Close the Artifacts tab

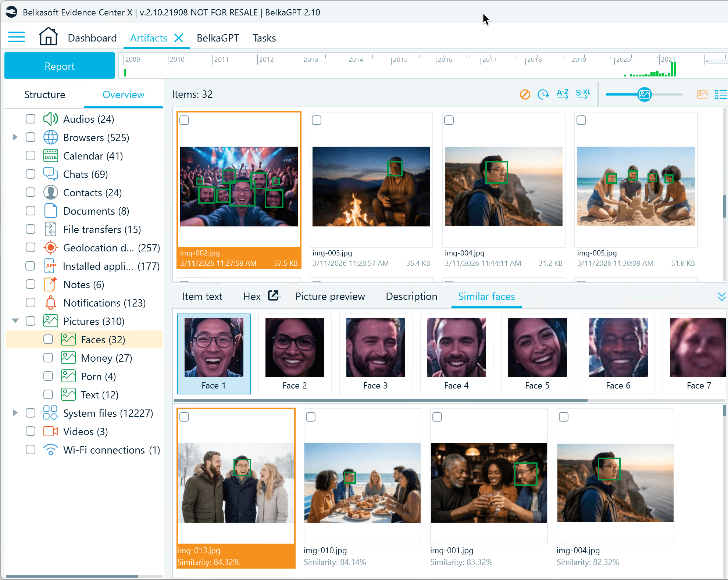(x=179, y=37)
